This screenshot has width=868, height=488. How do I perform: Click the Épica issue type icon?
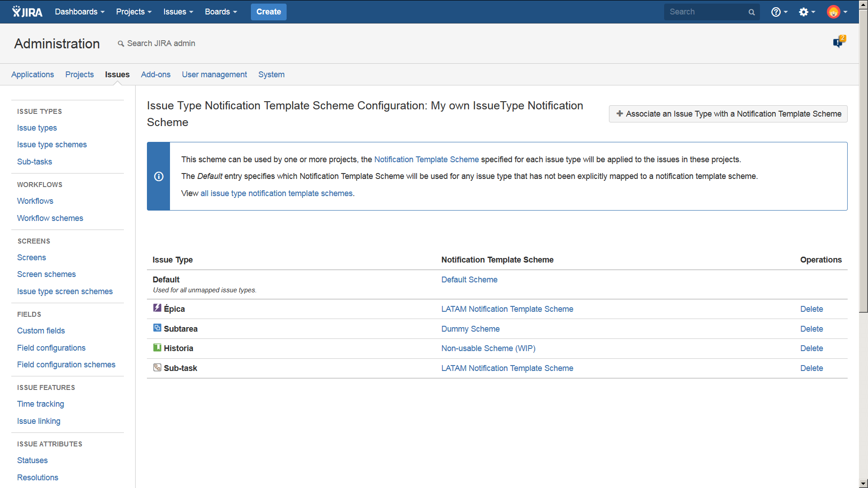[x=157, y=308]
